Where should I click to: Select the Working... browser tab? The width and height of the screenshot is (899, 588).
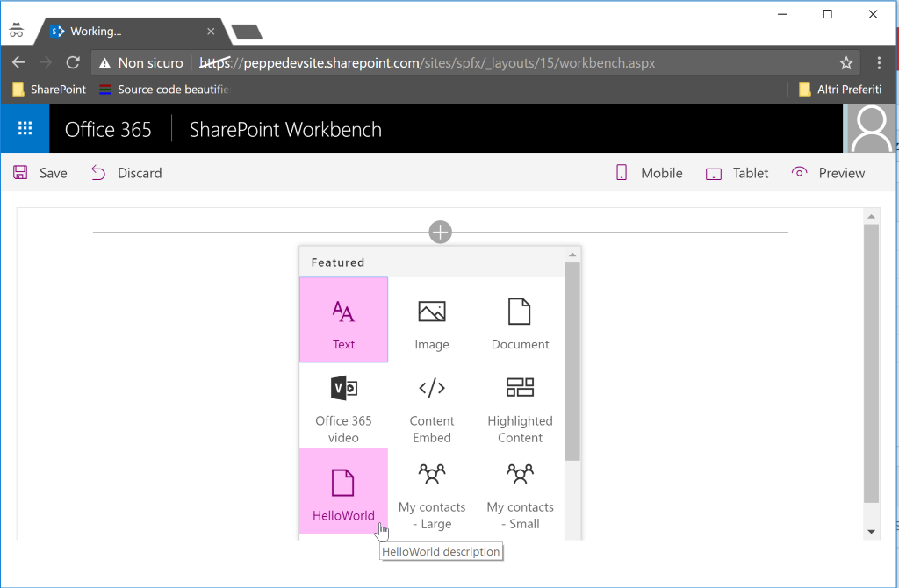pyautogui.click(x=133, y=32)
